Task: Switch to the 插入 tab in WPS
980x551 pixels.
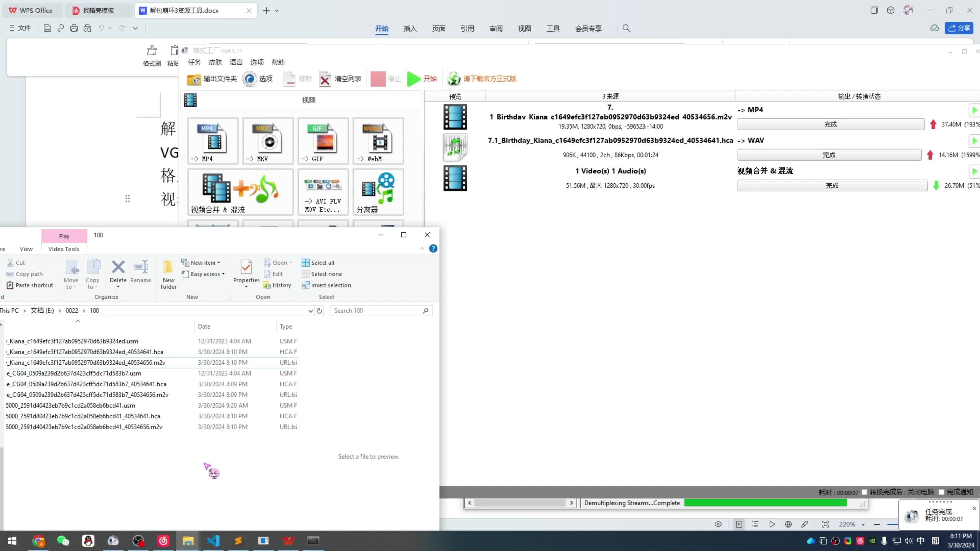Action: tap(410, 29)
